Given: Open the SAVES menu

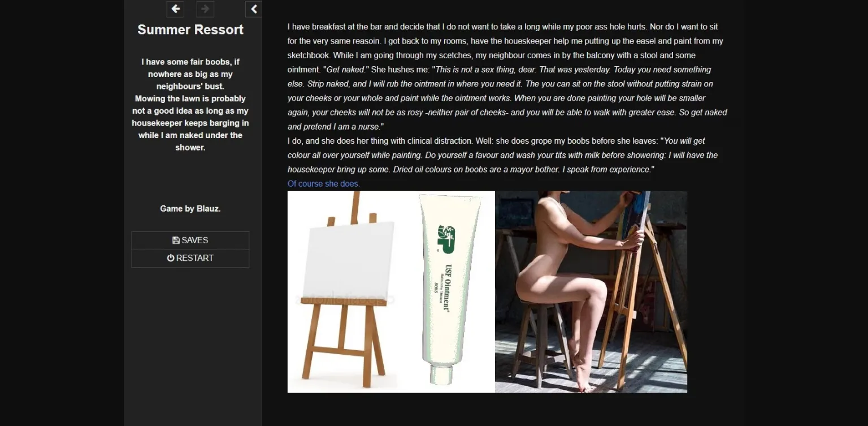Looking at the screenshot, I should pyautogui.click(x=190, y=240).
